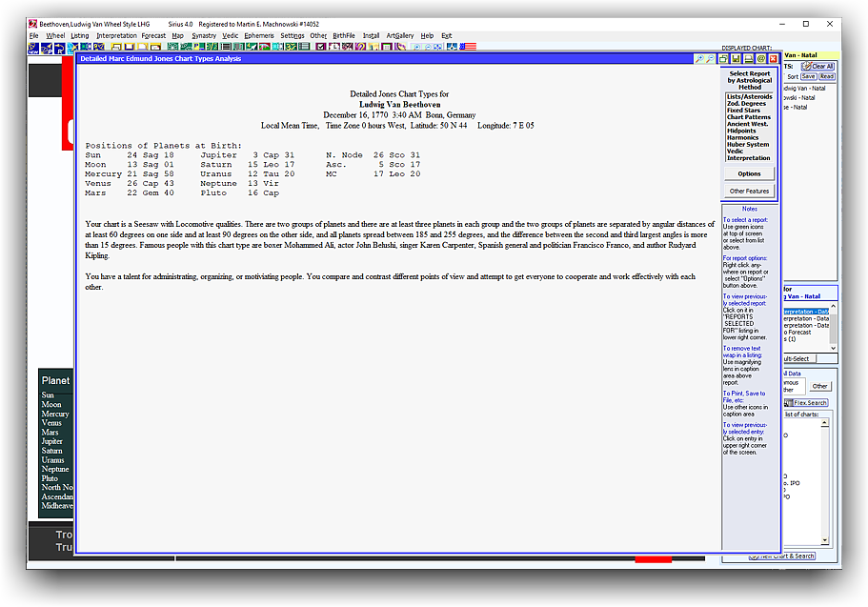Choose Huber System from method list
The height and width of the screenshot is (607, 868).
coord(749,145)
